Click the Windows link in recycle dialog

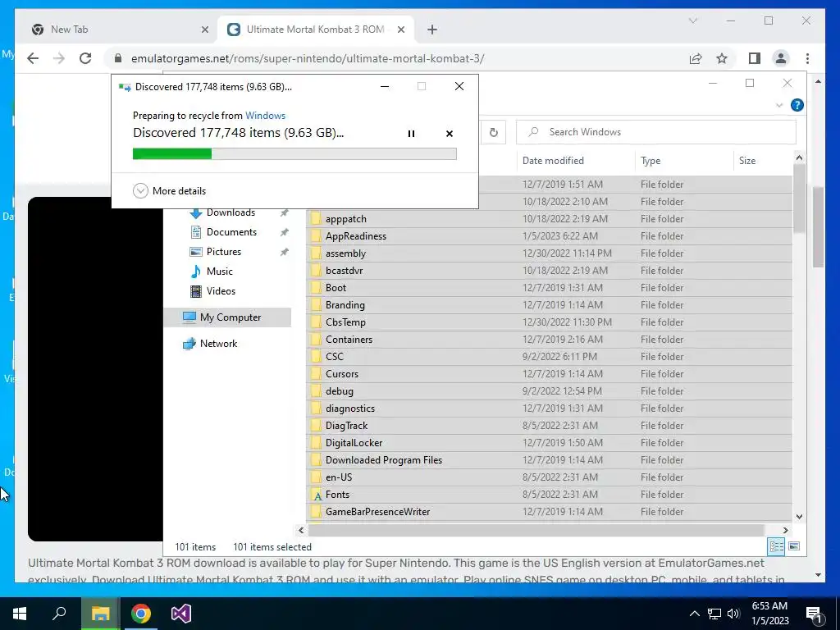(x=265, y=115)
